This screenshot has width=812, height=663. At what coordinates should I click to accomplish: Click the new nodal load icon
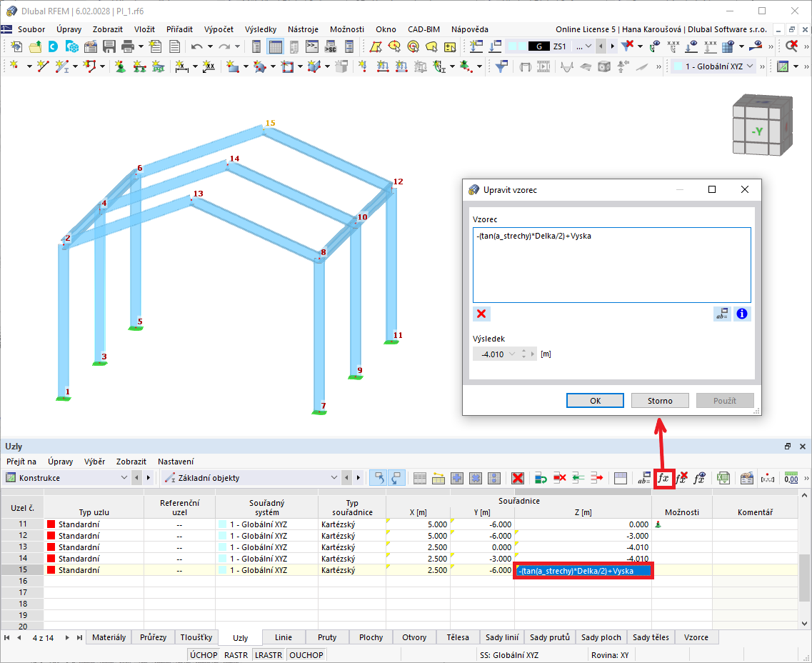[362, 66]
